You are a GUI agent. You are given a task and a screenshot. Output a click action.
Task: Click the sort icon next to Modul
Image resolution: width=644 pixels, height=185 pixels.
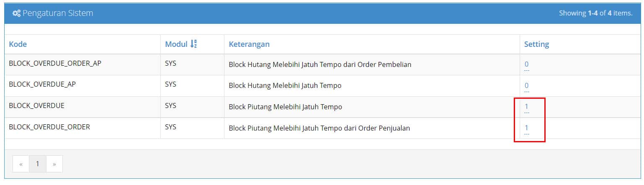point(193,44)
